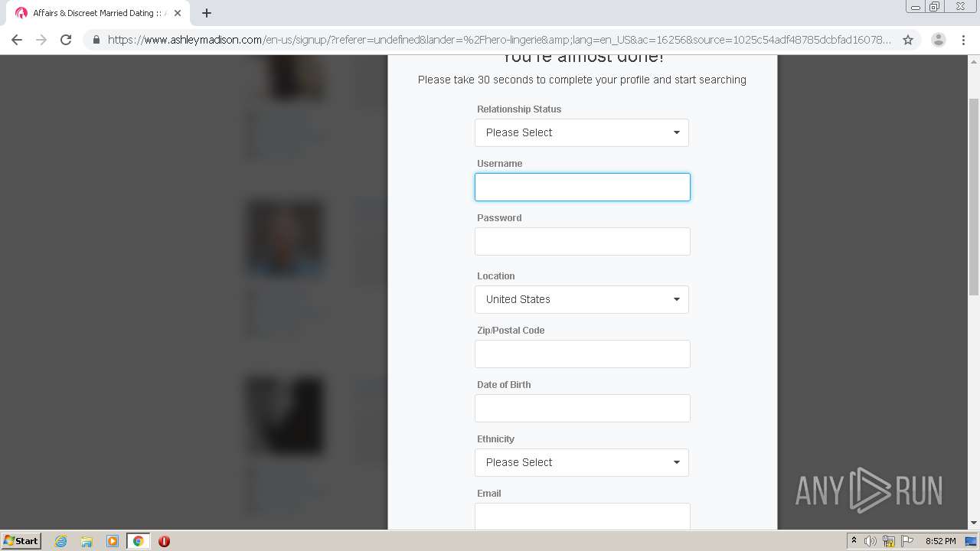
Task: Expand the Ethnicity dropdown
Action: click(582, 462)
